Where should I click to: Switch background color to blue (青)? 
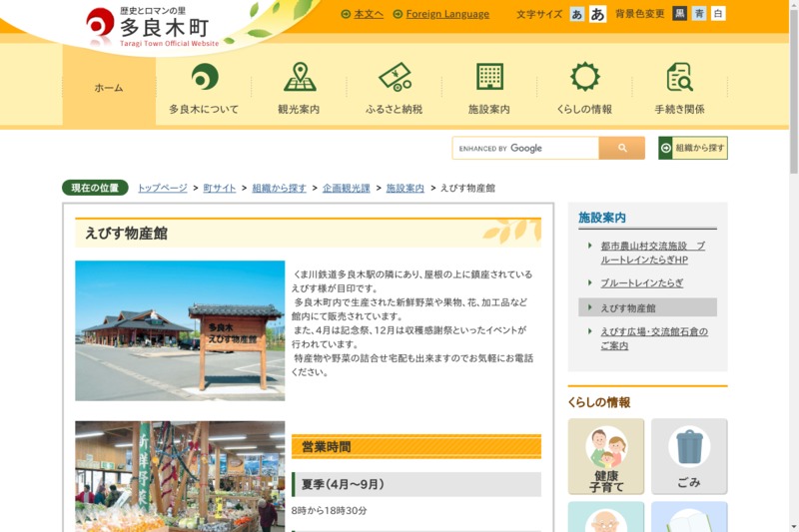(x=699, y=14)
